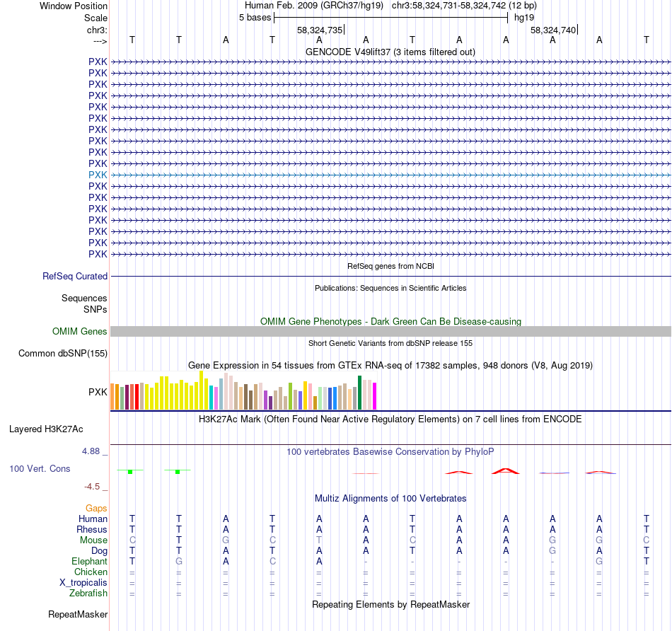Click the Window Position track label

click(74, 6)
